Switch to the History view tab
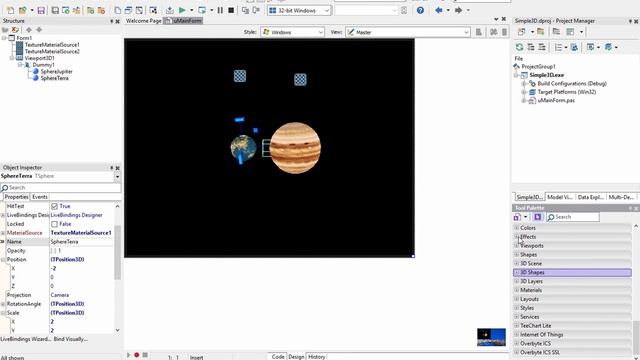 (317, 357)
